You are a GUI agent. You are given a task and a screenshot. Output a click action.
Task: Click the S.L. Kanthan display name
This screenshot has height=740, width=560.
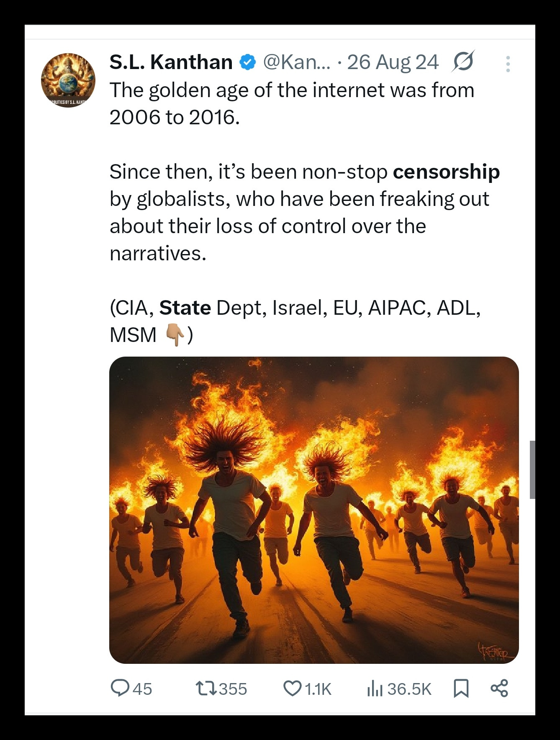[171, 62]
